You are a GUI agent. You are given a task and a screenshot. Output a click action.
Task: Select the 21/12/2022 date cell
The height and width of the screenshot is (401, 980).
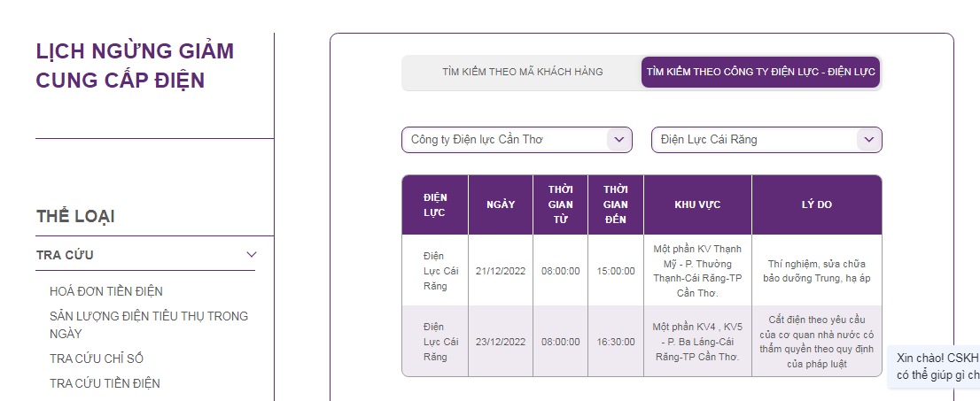click(501, 271)
